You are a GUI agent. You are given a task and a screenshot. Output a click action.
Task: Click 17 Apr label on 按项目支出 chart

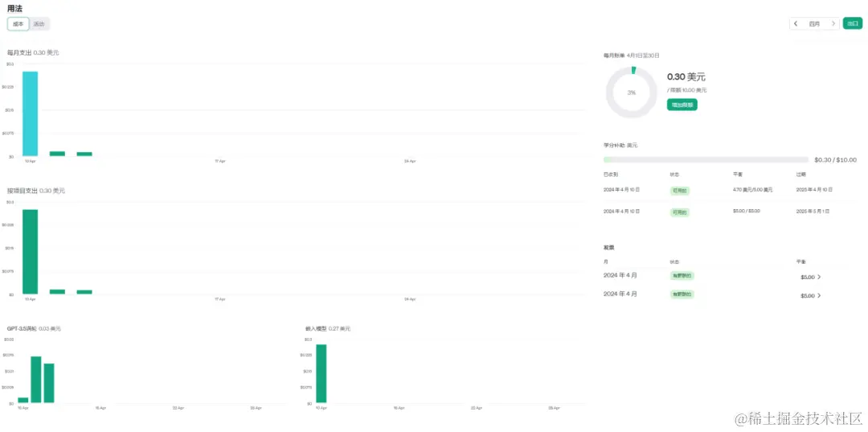[x=219, y=299]
